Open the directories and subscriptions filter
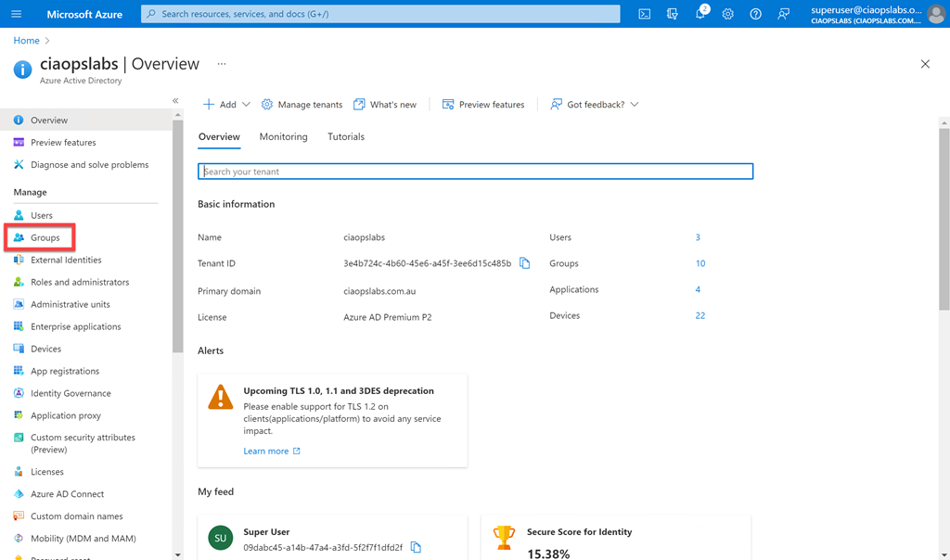This screenshot has height=560, width=950. 673,14
